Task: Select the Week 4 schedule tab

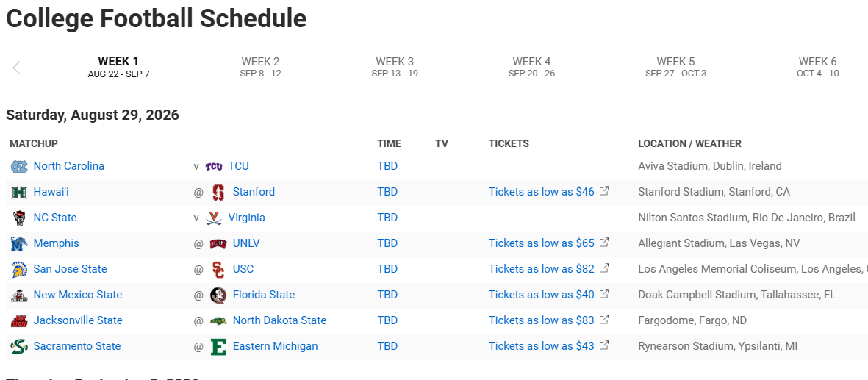Action: click(531, 67)
